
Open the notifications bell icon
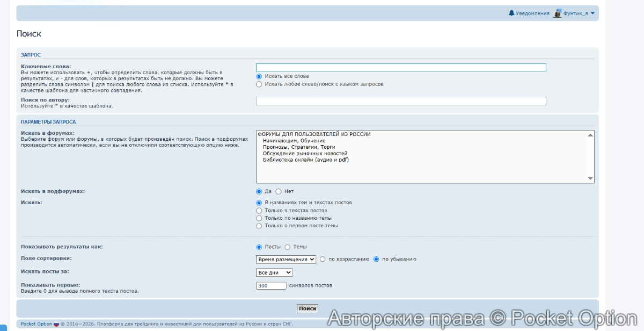pyautogui.click(x=511, y=13)
